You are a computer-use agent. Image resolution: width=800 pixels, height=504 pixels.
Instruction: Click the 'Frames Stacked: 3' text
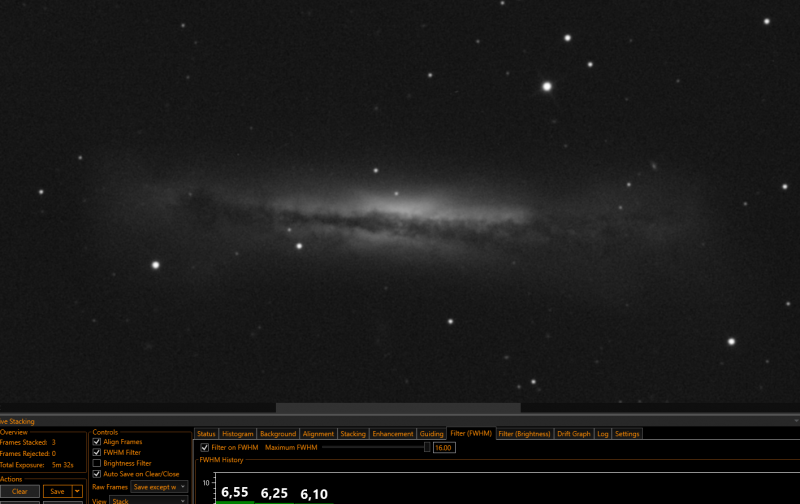click(x=28, y=442)
